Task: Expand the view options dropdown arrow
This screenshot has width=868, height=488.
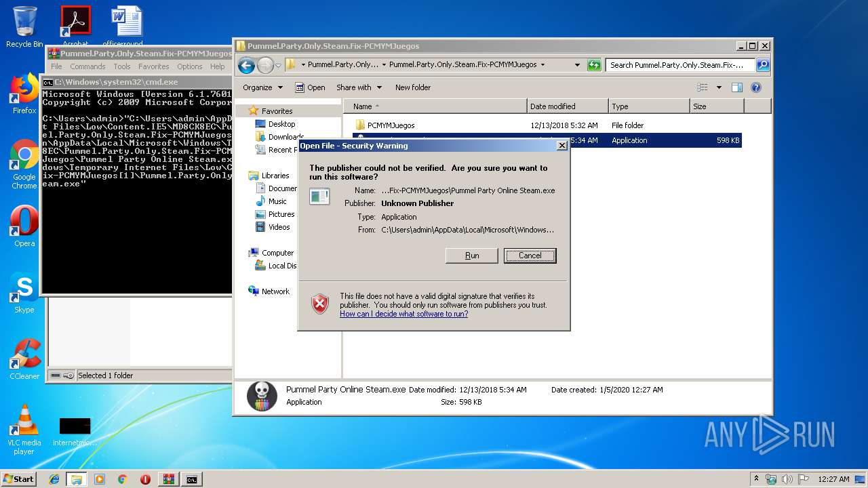Action: point(719,87)
